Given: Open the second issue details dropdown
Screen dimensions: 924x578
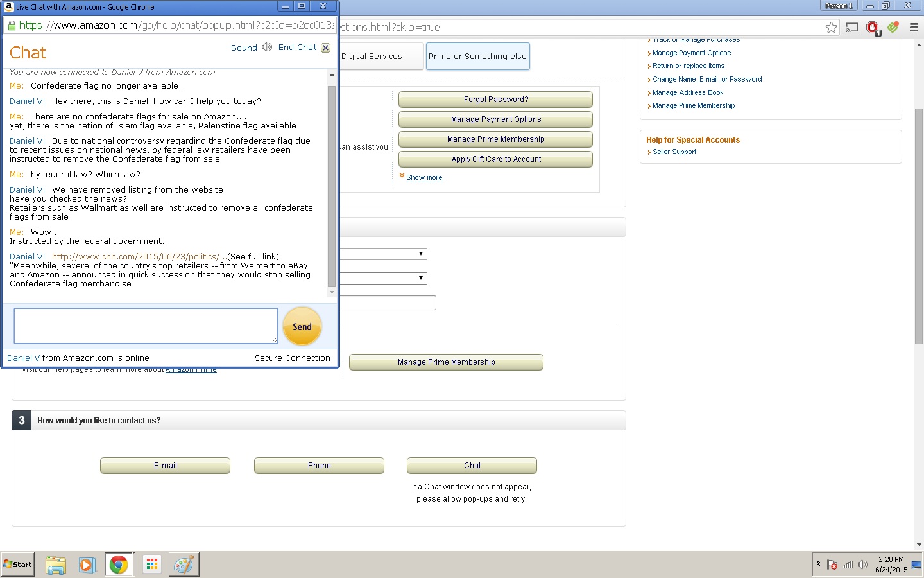Looking at the screenshot, I should (383, 278).
